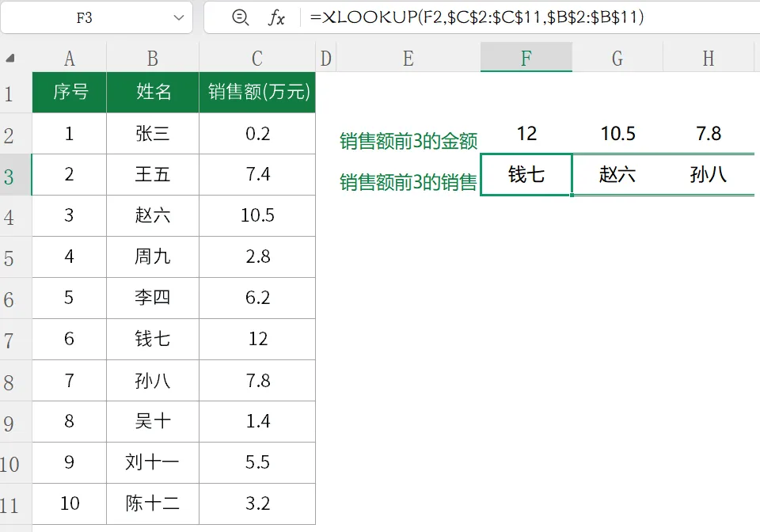Select cell 孙八 in the 姓名 column
The image size is (760, 532).
click(x=153, y=380)
